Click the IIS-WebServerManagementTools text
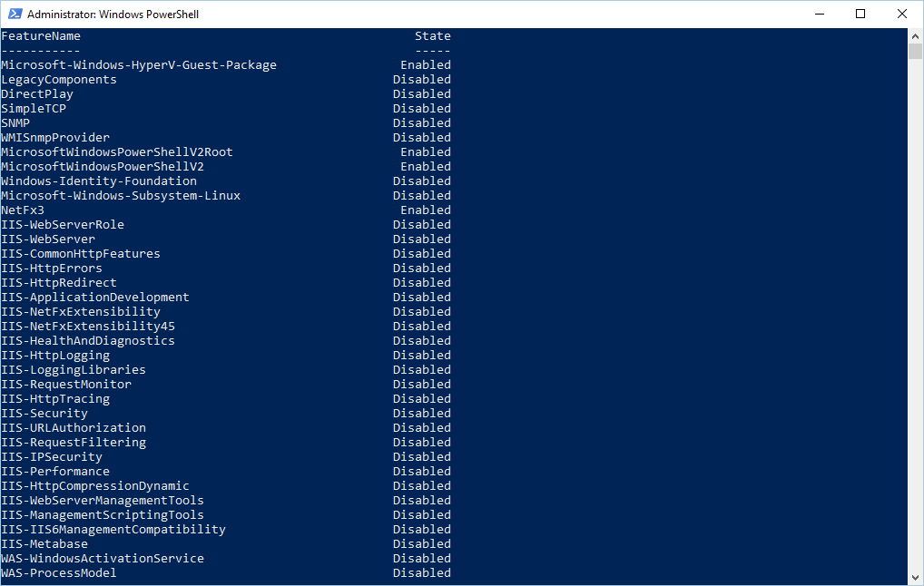 (103, 500)
